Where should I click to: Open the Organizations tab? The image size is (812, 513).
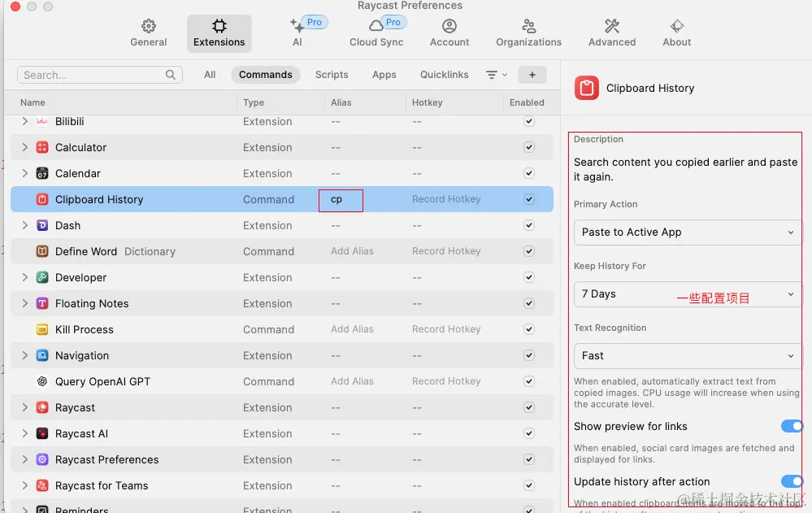pyautogui.click(x=528, y=33)
